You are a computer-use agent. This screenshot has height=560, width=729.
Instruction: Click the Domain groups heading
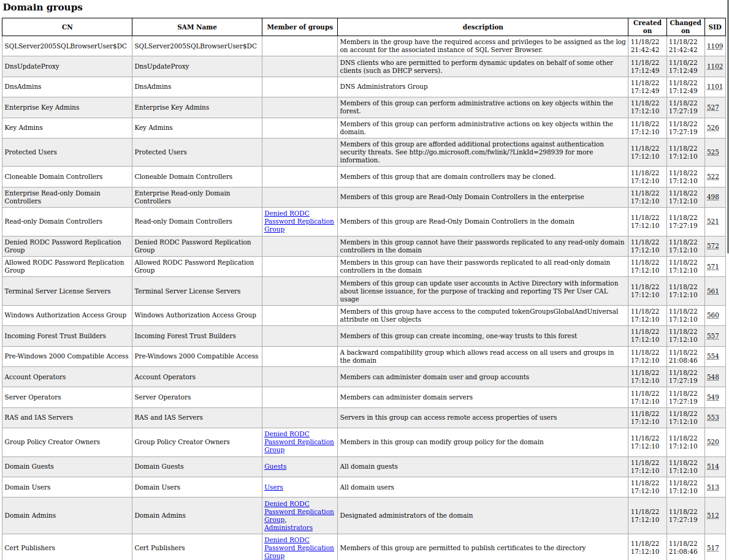point(43,7)
